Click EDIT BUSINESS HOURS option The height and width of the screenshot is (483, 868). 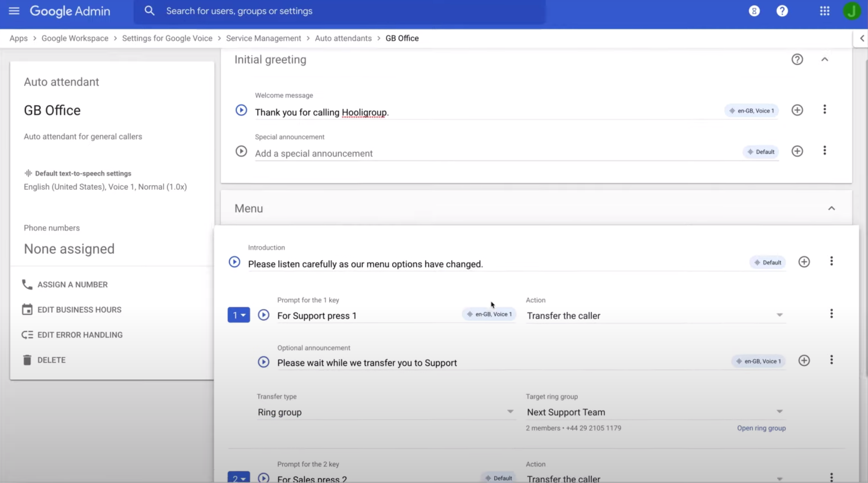79,309
